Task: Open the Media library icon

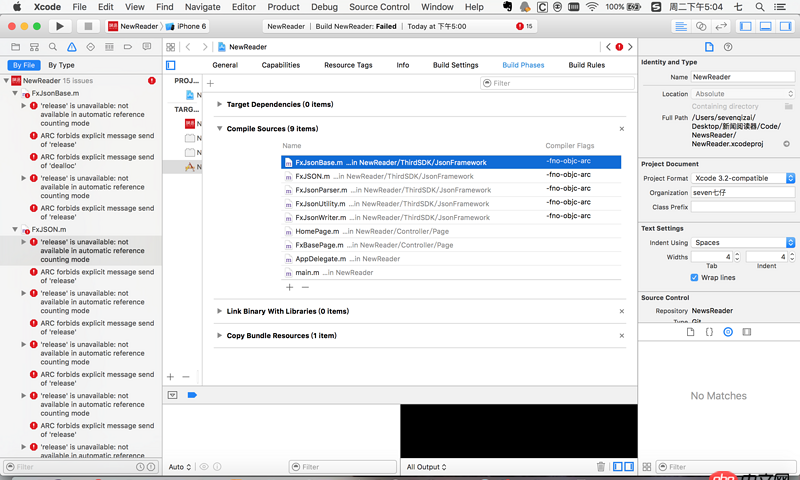Action: 747,332
